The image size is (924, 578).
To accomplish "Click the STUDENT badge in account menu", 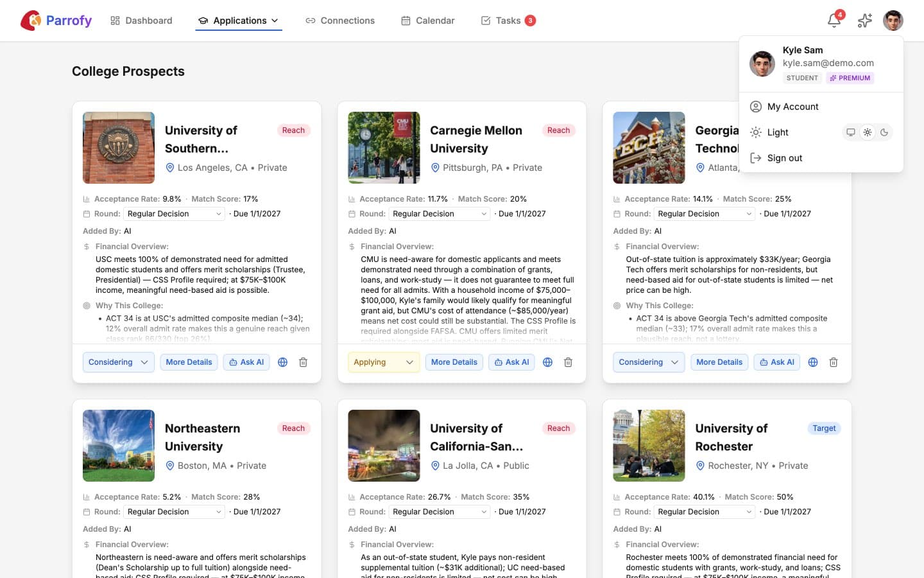I will 802,78.
